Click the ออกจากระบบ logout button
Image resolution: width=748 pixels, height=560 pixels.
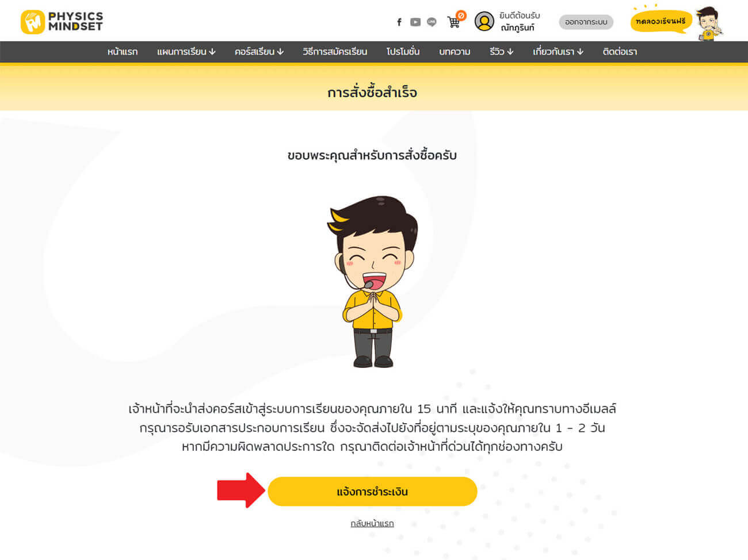[x=586, y=22]
